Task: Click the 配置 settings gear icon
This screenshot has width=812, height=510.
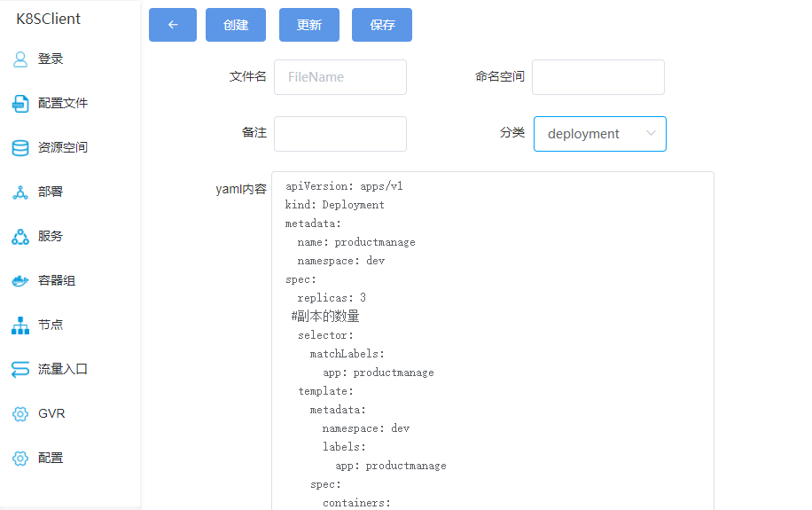Action: (20, 459)
